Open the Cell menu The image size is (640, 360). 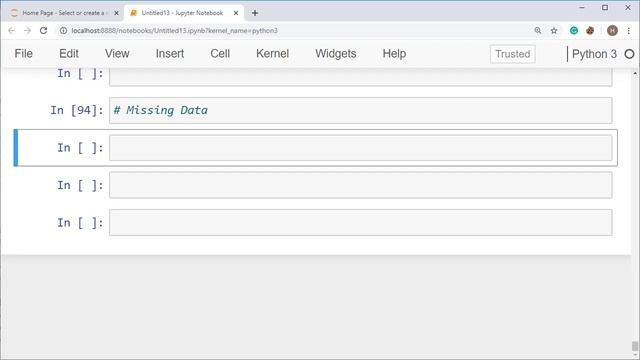[220, 53]
